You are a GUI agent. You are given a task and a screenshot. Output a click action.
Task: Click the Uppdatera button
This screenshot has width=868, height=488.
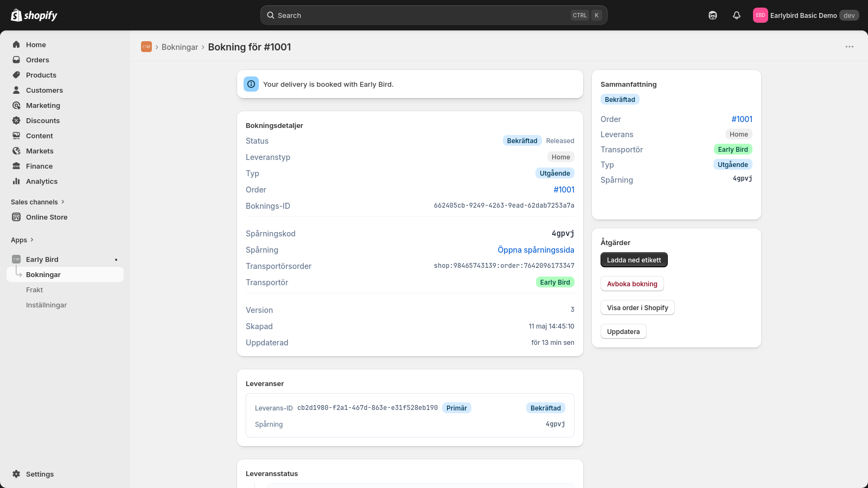[x=623, y=331]
